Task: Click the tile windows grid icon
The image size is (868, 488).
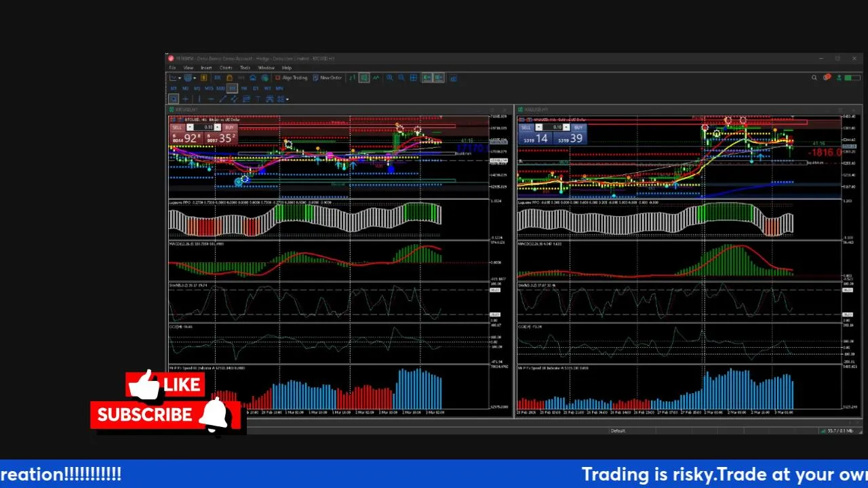Action: click(413, 78)
